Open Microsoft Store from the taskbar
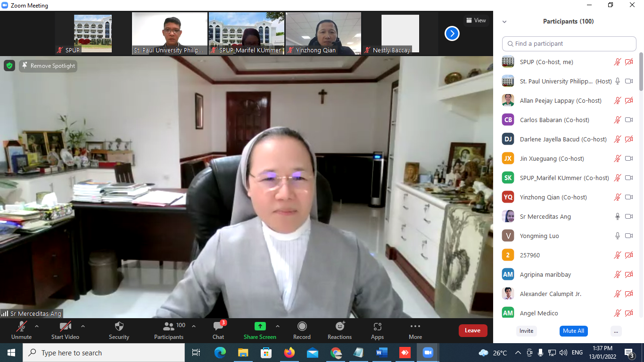644x362 pixels. pyautogui.click(x=266, y=353)
